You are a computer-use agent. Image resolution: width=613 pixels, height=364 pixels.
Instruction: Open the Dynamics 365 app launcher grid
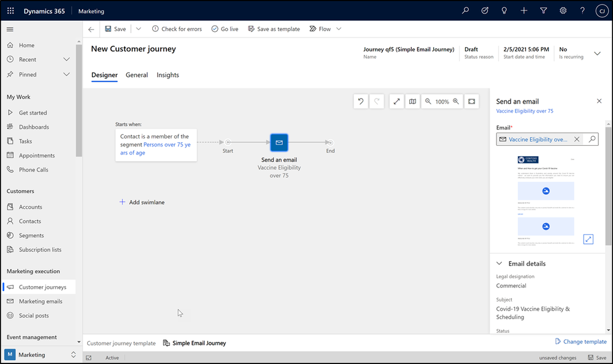[x=10, y=11]
